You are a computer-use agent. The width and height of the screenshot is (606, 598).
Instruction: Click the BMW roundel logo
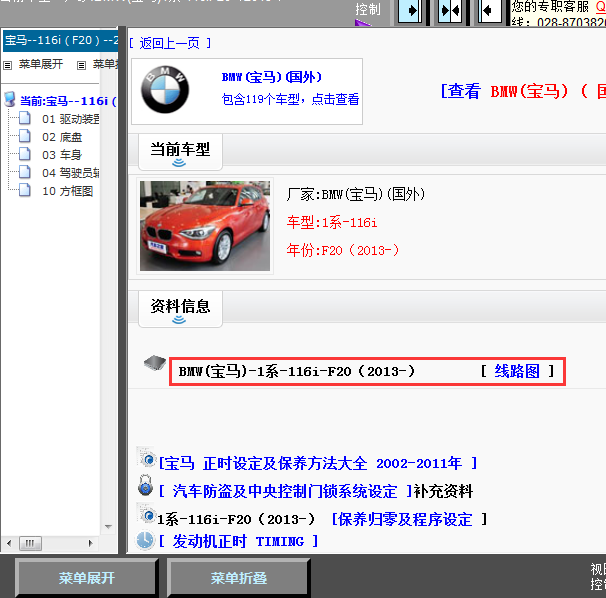165,90
